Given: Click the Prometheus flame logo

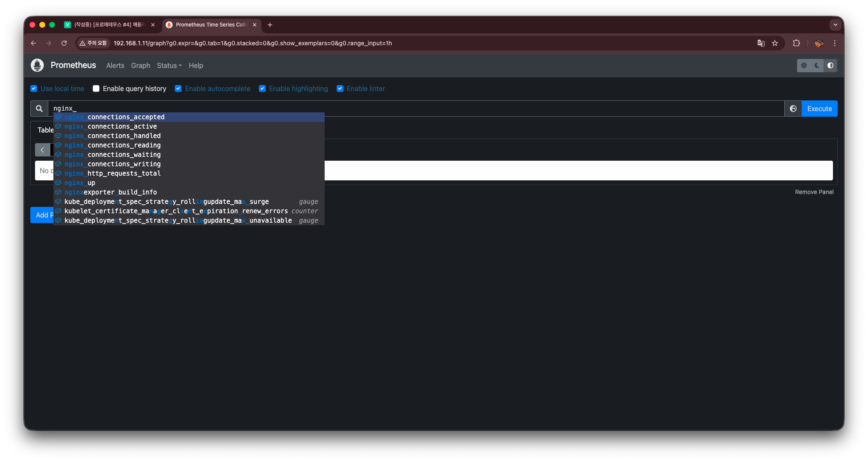Looking at the screenshot, I should 37,65.
